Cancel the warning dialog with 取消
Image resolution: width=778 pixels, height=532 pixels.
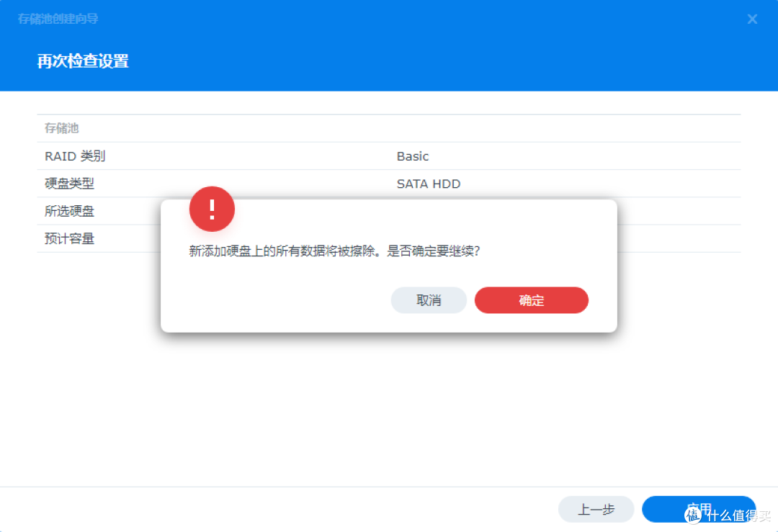click(x=428, y=300)
